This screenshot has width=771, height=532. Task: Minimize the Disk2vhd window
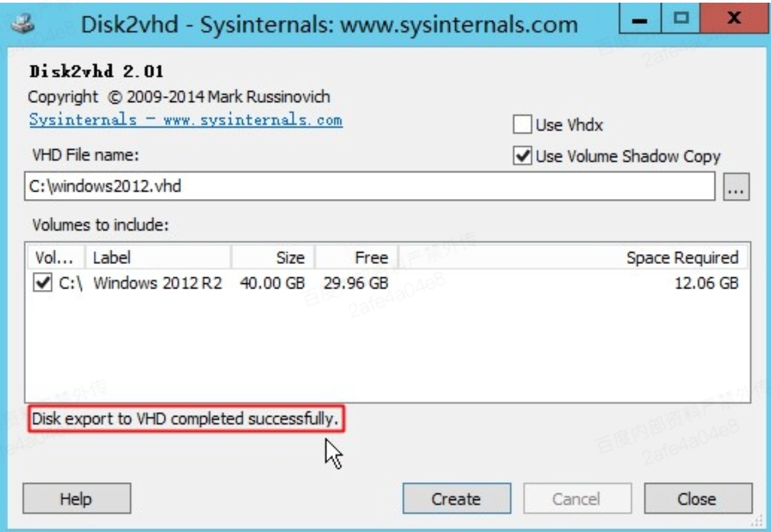(640, 21)
